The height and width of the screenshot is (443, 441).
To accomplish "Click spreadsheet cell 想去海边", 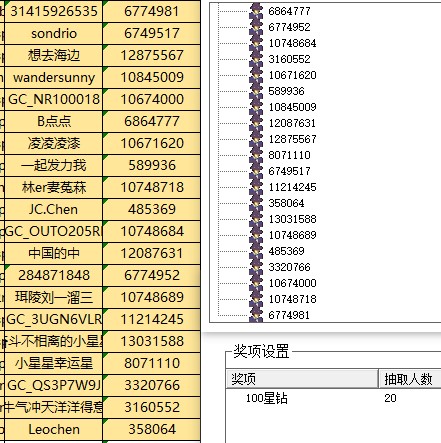I will click(54, 55).
